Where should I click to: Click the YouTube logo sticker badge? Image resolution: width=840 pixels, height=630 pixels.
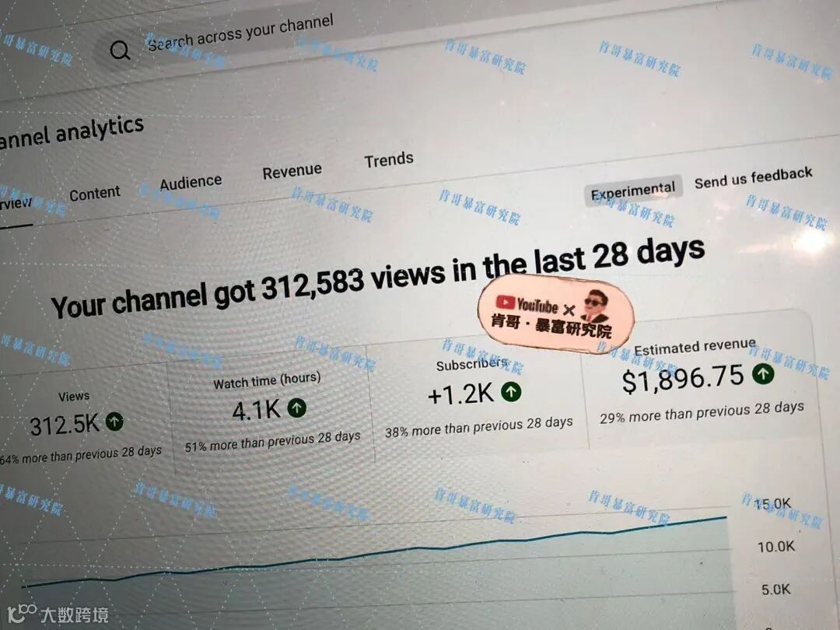[555, 314]
